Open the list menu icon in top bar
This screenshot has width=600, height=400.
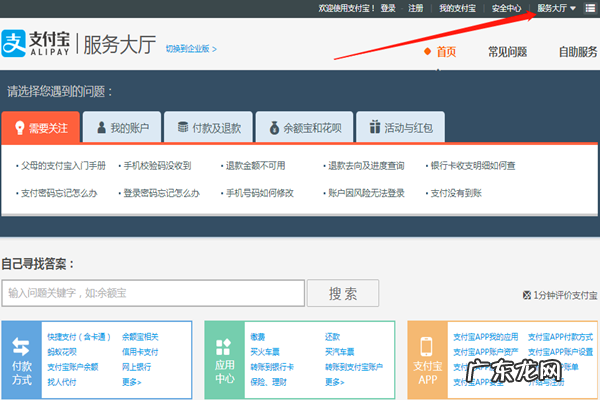tap(590, 8)
